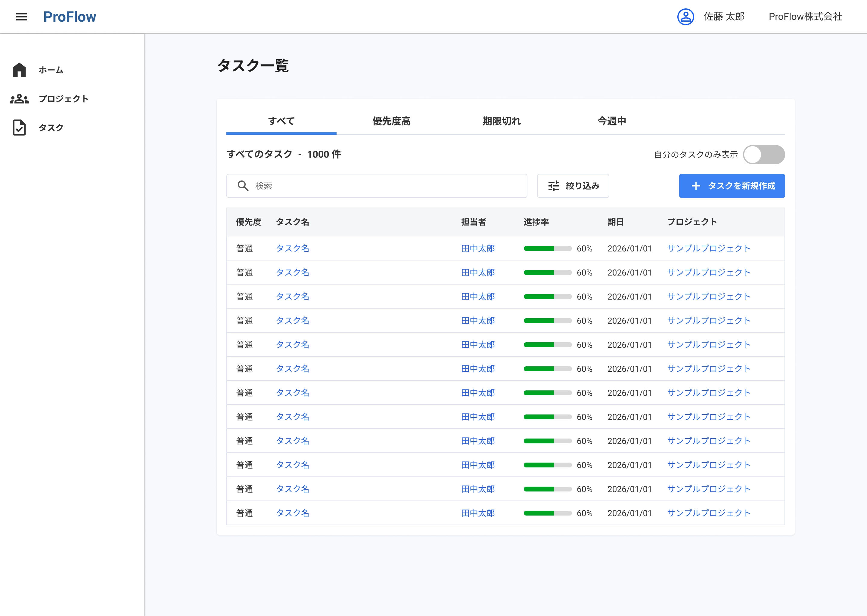Click the Task document checkmark icon
Viewport: 867px width, 616px height.
(19, 128)
